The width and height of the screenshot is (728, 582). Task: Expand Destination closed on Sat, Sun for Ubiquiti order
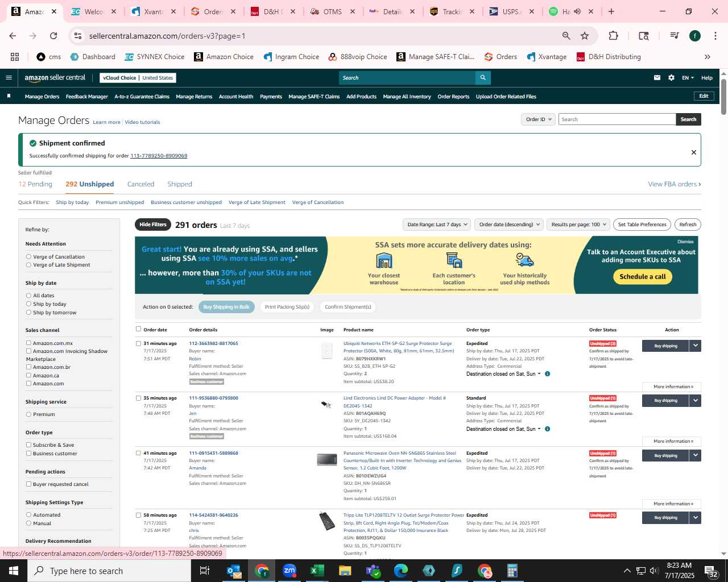[503, 374]
